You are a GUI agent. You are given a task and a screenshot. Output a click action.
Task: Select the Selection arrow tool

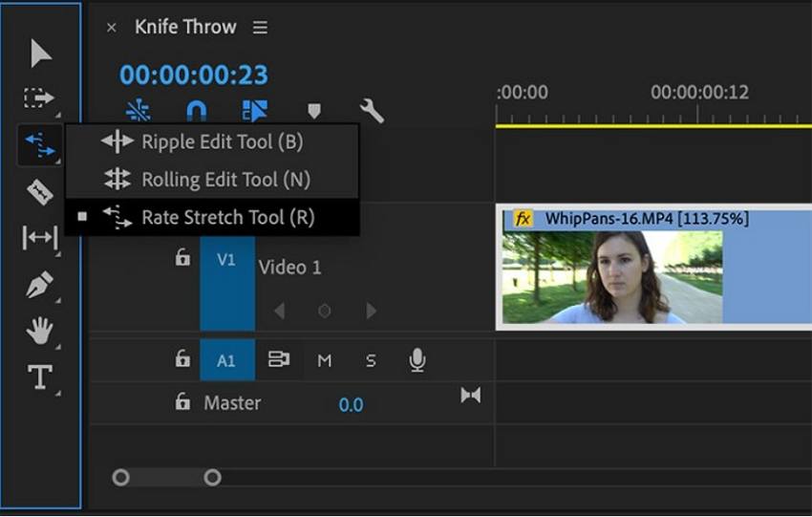coord(40,54)
